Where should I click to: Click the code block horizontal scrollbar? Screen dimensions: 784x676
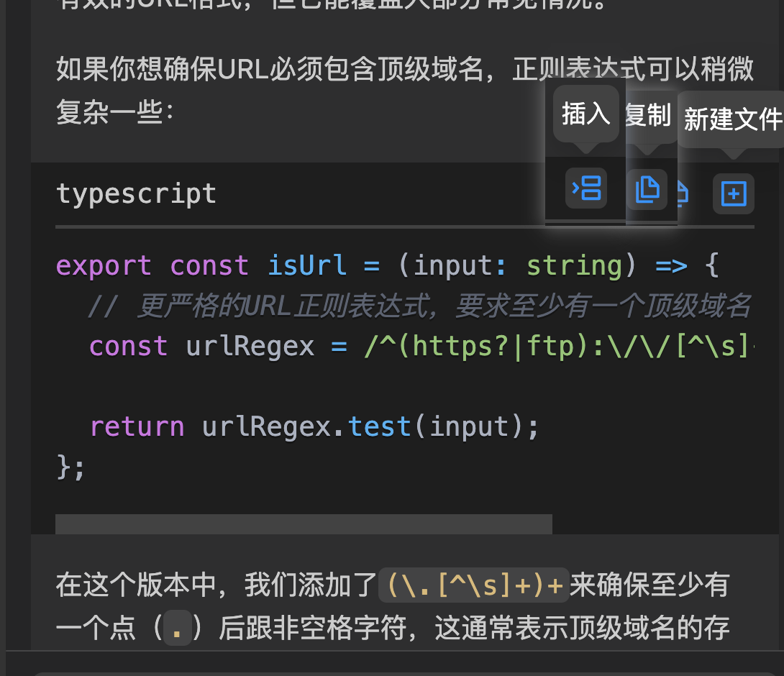pyautogui.click(x=304, y=524)
